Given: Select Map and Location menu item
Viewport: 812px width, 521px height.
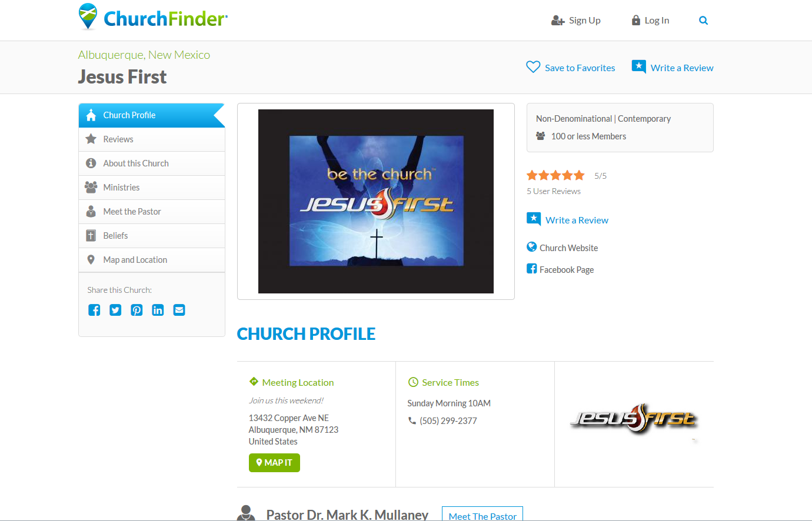Looking at the screenshot, I should [x=152, y=260].
